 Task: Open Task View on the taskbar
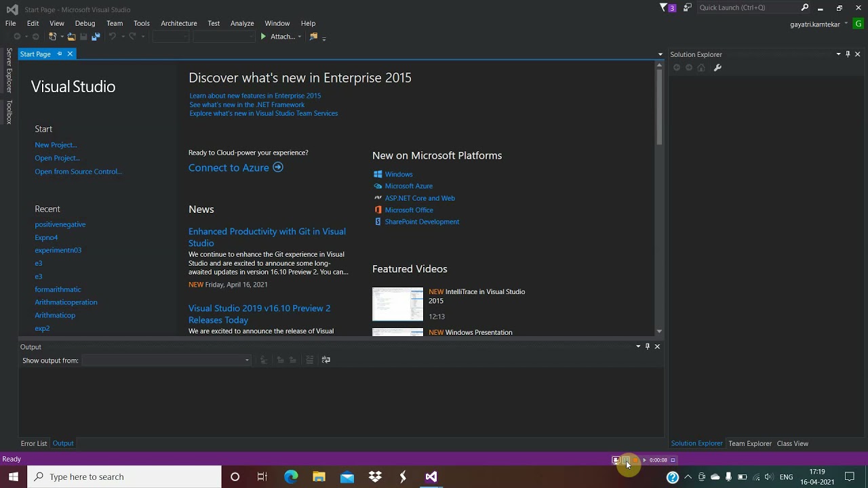pyautogui.click(x=262, y=476)
